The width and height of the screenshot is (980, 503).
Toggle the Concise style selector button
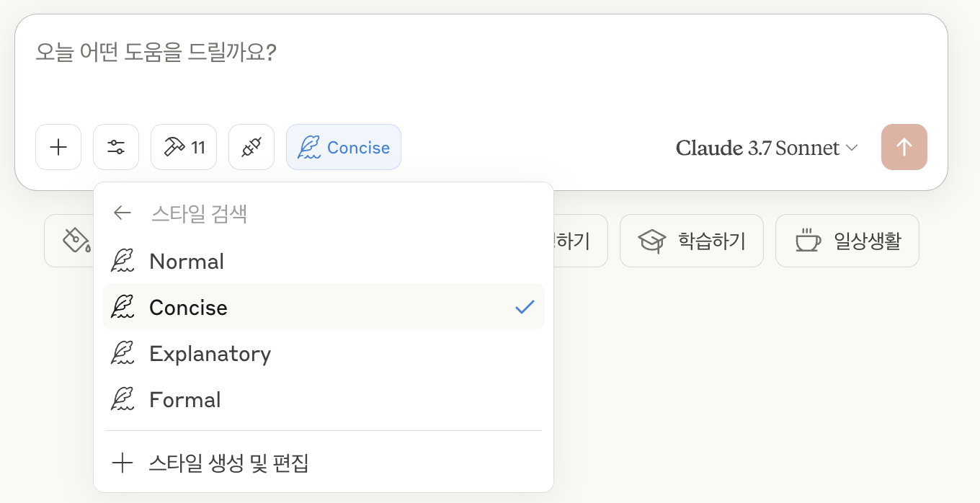[344, 148]
